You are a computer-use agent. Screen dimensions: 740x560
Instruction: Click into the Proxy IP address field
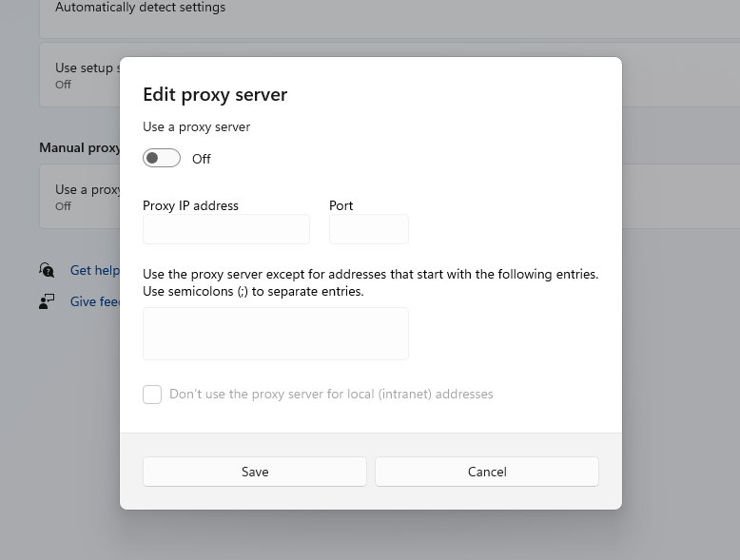point(226,229)
